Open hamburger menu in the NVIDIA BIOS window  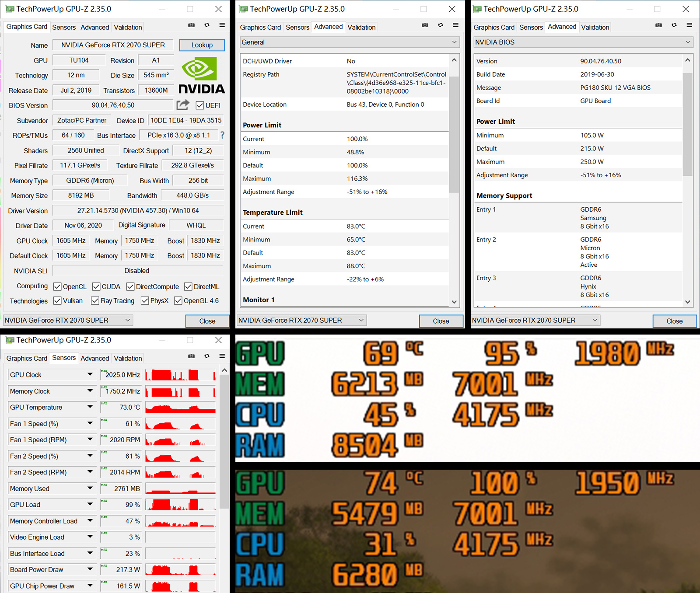(x=689, y=25)
